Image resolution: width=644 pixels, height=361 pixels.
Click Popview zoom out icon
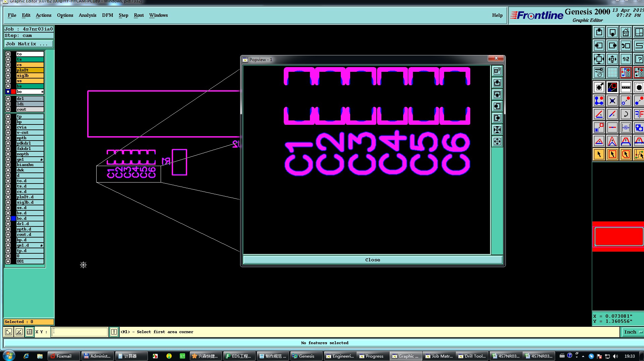(497, 141)
